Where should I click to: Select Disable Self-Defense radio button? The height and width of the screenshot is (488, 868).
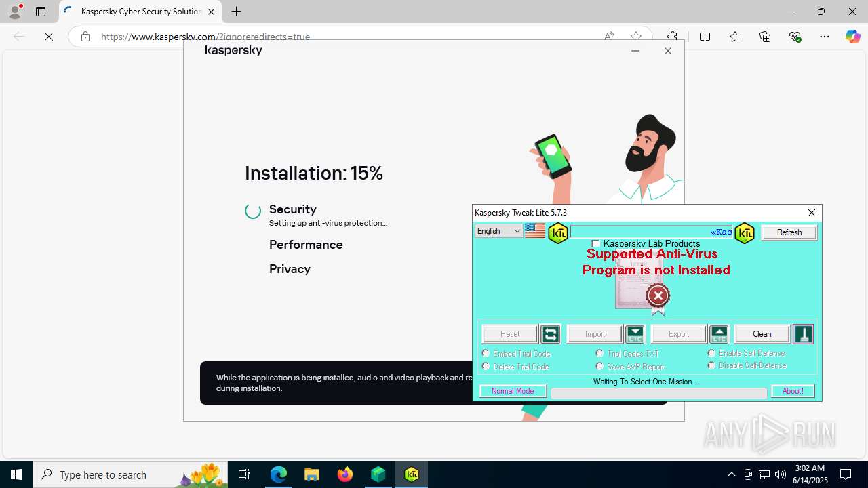coord(711,365)
